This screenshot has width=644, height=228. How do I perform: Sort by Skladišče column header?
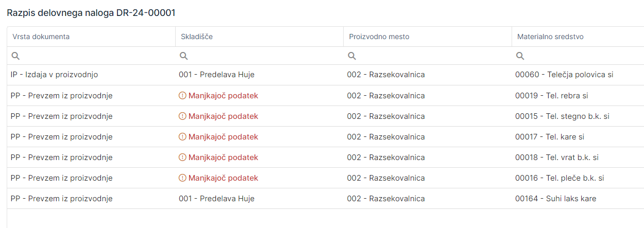196,37
